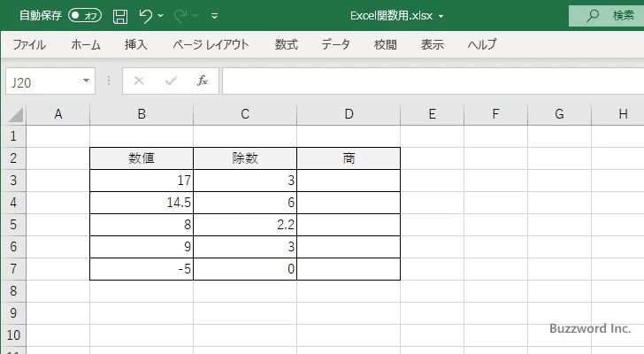Click into the formula bar input
Viewport: 644px width, 354px height.
433,81
